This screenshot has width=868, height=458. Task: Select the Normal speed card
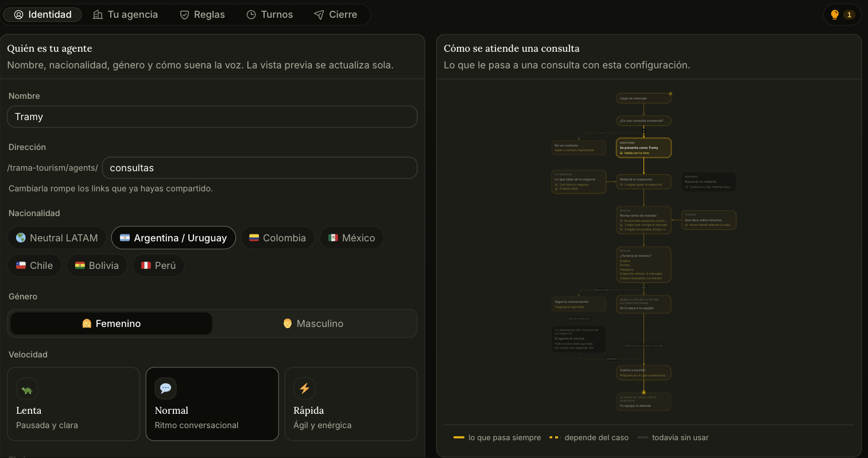[x=212, y=404]
